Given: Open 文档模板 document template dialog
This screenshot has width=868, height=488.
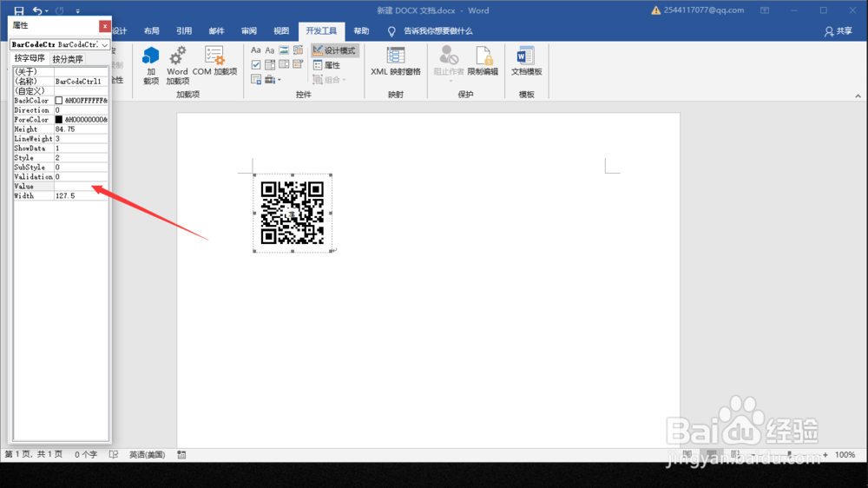Looking at the screenshot, I should point(526,61).
